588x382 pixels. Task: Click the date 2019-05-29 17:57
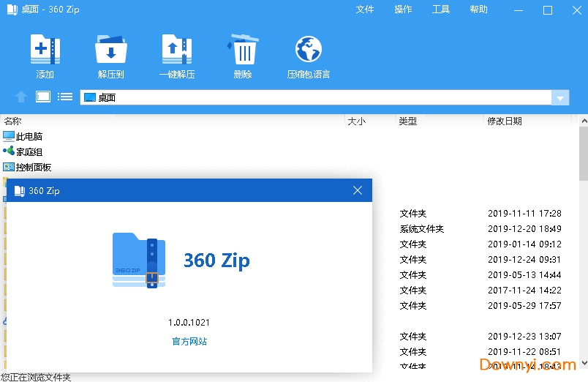(524, 306)
